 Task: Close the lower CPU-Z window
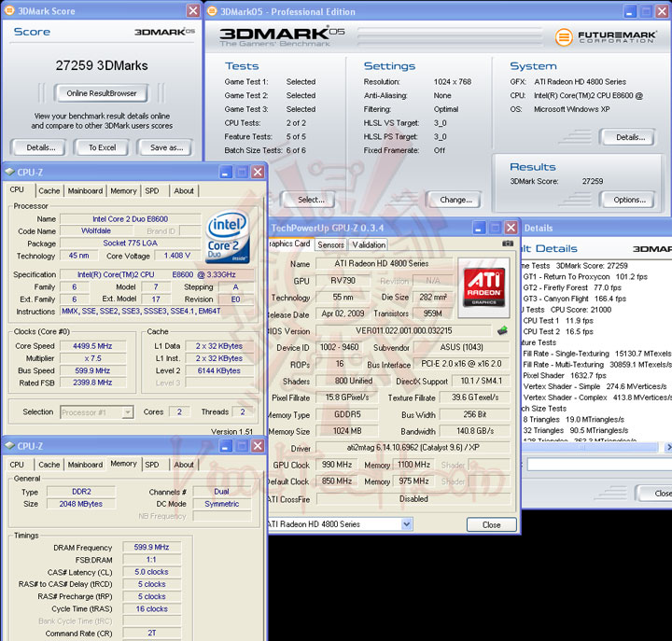tap(258, 446)
